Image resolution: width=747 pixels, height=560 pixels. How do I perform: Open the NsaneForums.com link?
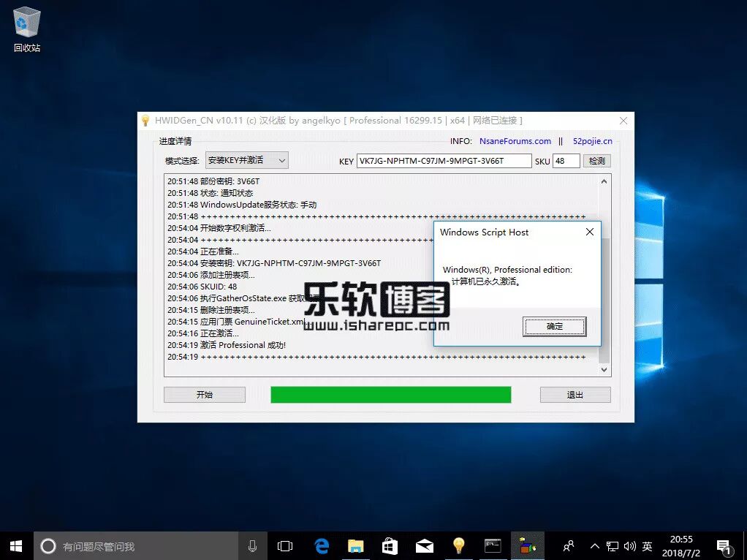coord(515,141)
